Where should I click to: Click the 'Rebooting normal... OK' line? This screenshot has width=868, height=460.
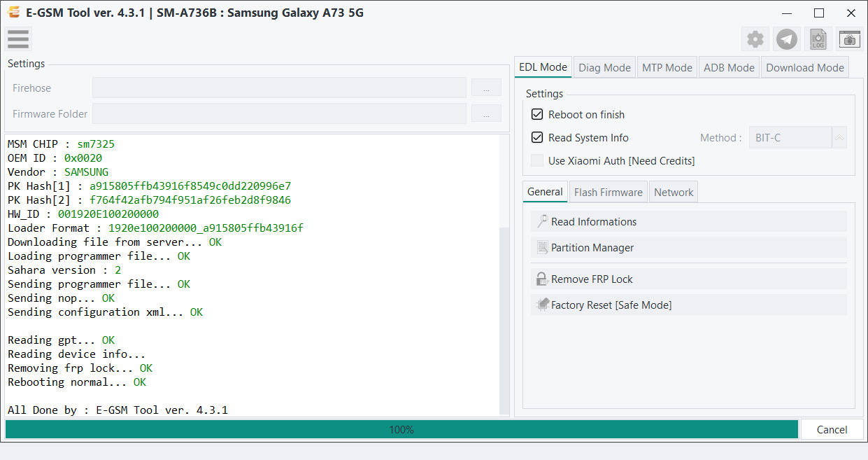click(77, 382)
